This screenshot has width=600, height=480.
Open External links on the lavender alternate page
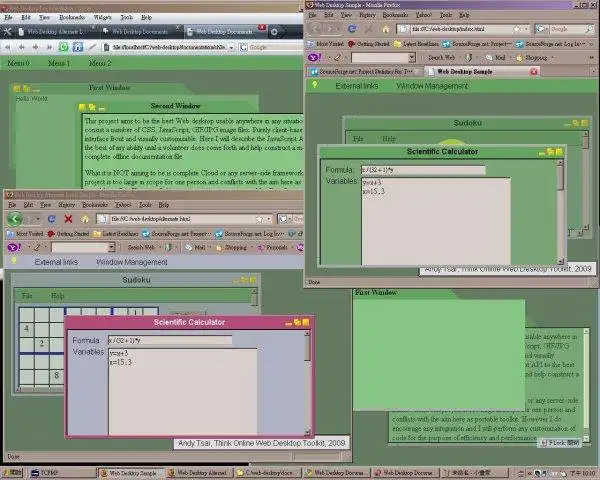click(56, 262)
